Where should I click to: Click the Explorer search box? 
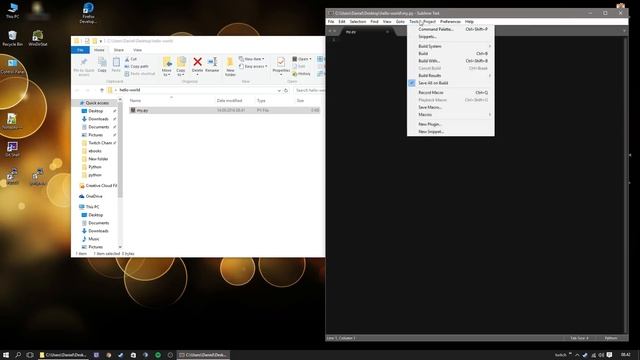[x=309, y=90]
